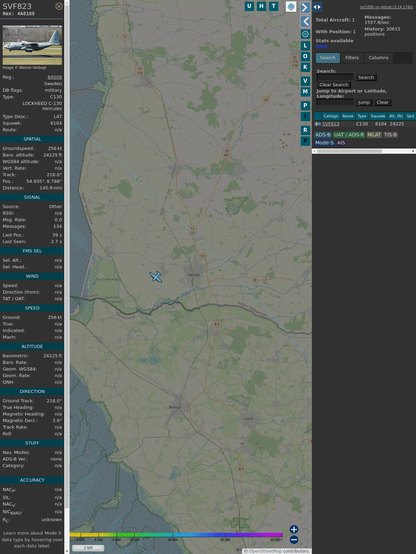This screenshot has width=416, height=554.
Task: Follow the Stats available here link
Action: (321, 46)
